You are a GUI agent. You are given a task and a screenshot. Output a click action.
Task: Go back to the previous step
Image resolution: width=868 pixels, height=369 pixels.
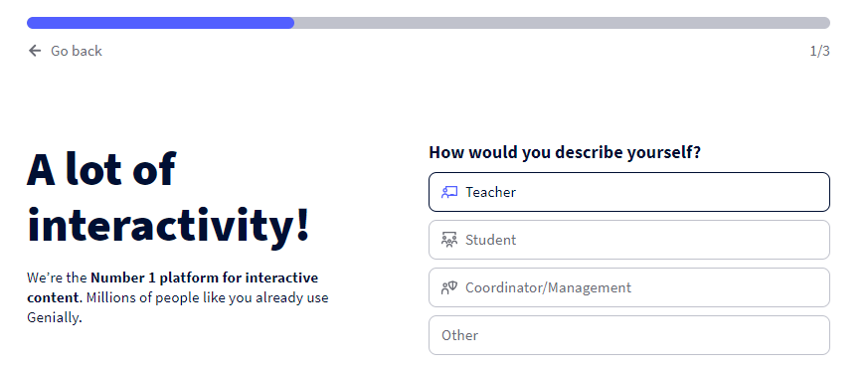tap(65, 51)
